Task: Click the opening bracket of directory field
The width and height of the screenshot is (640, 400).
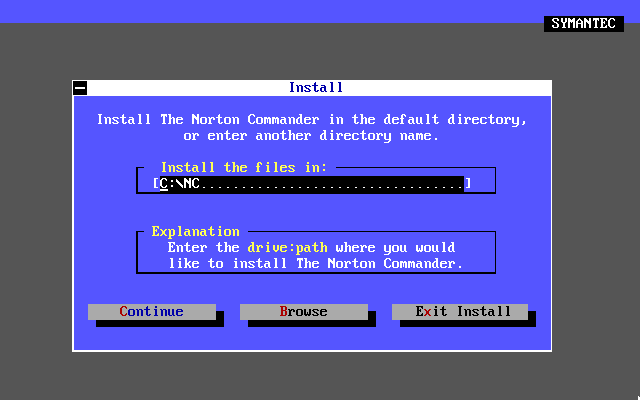Action: point(156,183)
